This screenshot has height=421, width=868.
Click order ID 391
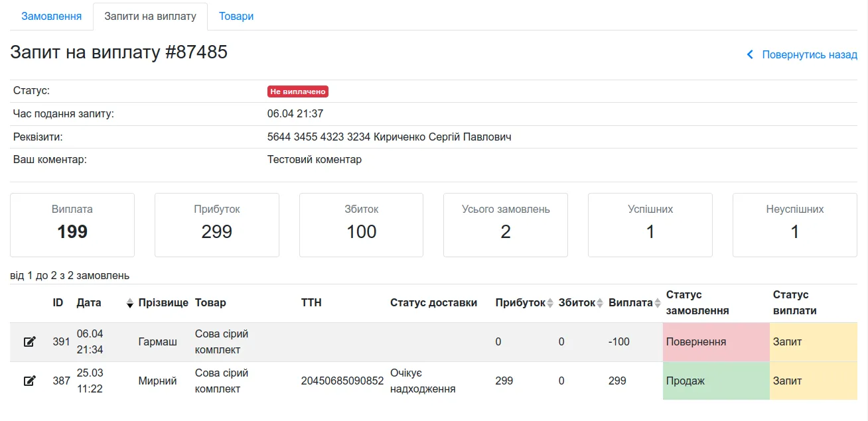[62, 342]
